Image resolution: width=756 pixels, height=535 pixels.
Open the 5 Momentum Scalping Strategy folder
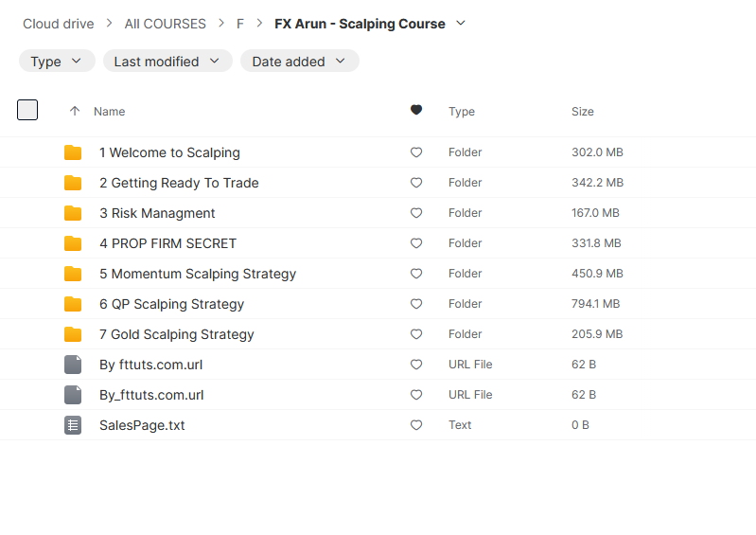click(203, 274)
